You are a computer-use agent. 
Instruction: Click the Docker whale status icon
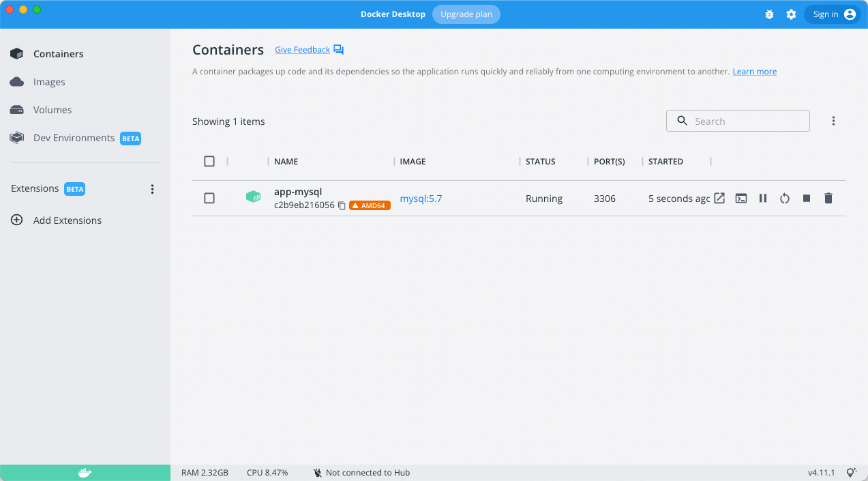85,473
